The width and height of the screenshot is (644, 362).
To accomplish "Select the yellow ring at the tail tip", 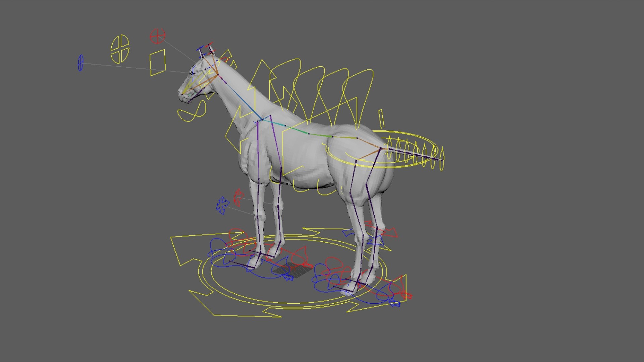I will pyautogui.click(x=442, y=159).
